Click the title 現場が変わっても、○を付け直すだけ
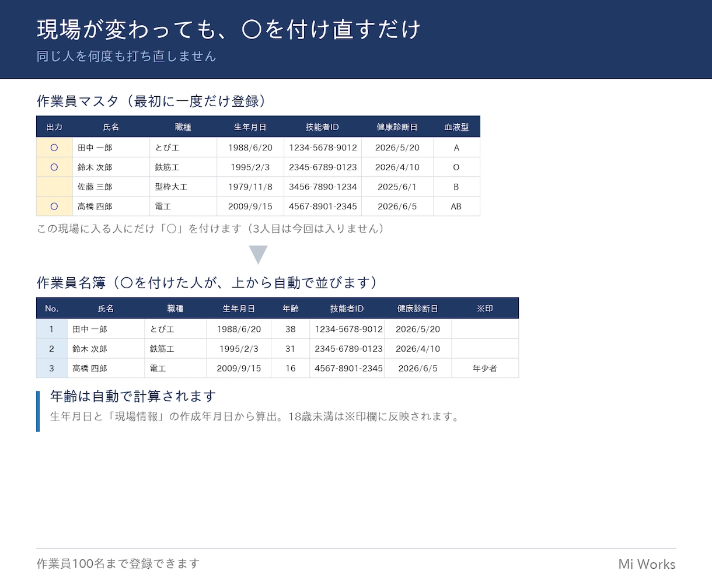This screenshot has width=712, height=588. pos(229,29)
